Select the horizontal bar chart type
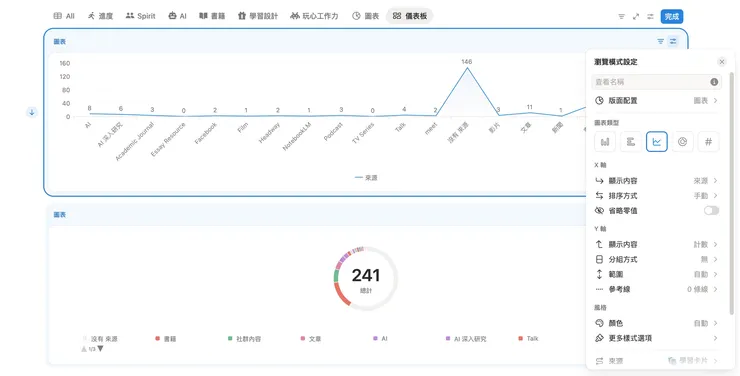The height and width of the screenshot is (376, 740). 631,142
